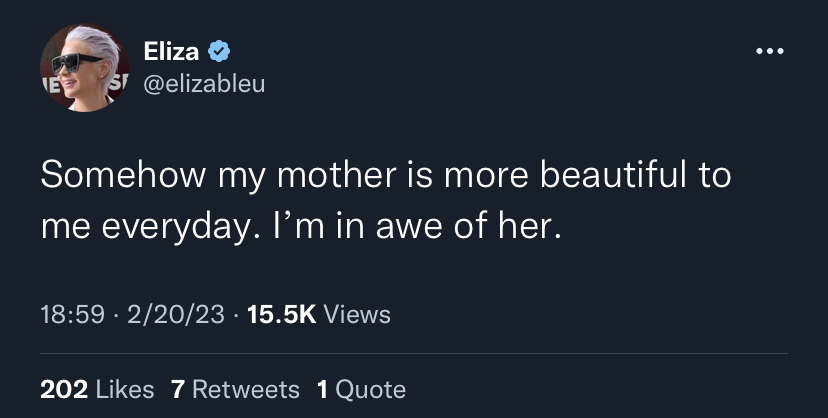
Task: Visit the @elizableu handle link
Action: tap(204, 84)
